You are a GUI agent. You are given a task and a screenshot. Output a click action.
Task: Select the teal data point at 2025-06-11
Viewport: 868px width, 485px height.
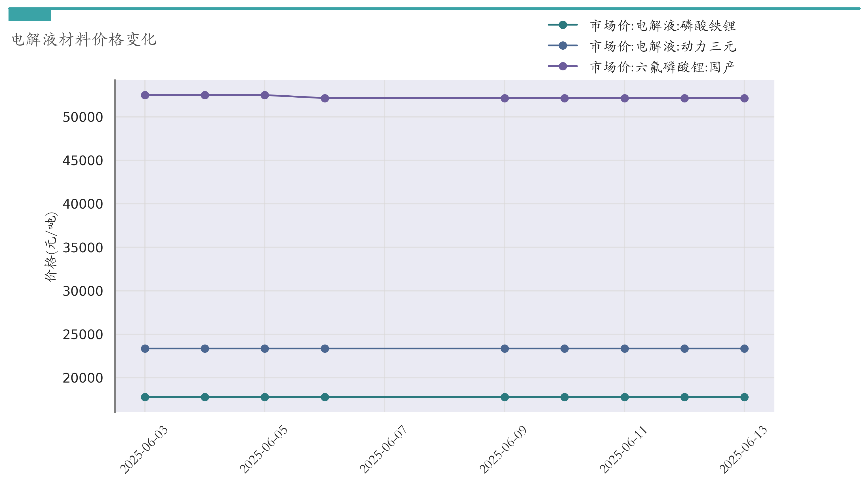coord(624,397)
